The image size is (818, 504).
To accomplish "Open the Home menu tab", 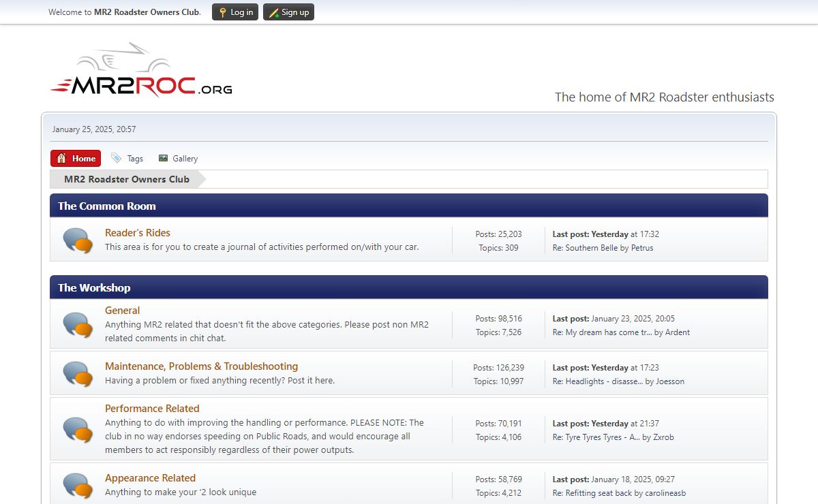I will tap(76, 159).
